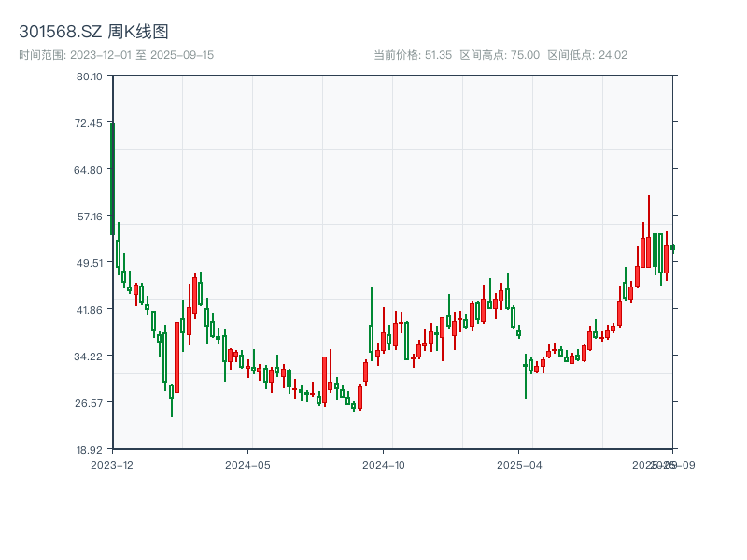Click the 72.45 y-axis label

88,123
